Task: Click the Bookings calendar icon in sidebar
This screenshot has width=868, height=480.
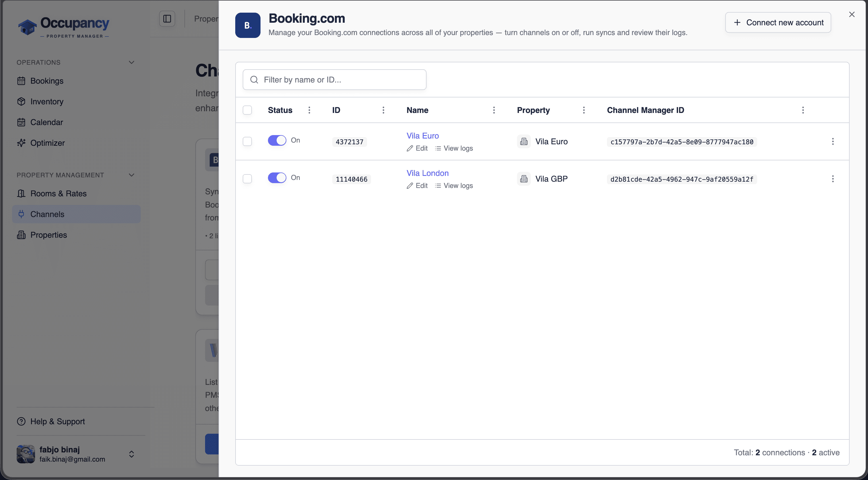Action: click(x=21, y=81)
